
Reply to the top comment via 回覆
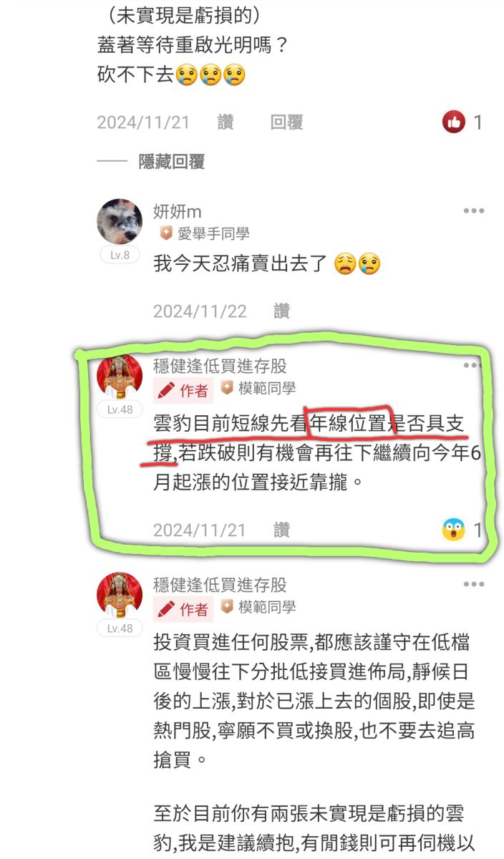click(x=286, y=122)
